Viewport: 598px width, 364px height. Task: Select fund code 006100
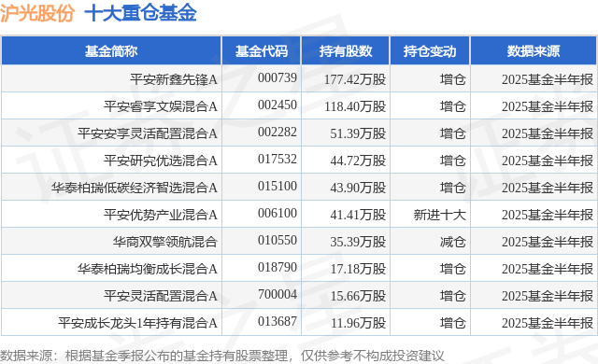(x=278, y=213)
